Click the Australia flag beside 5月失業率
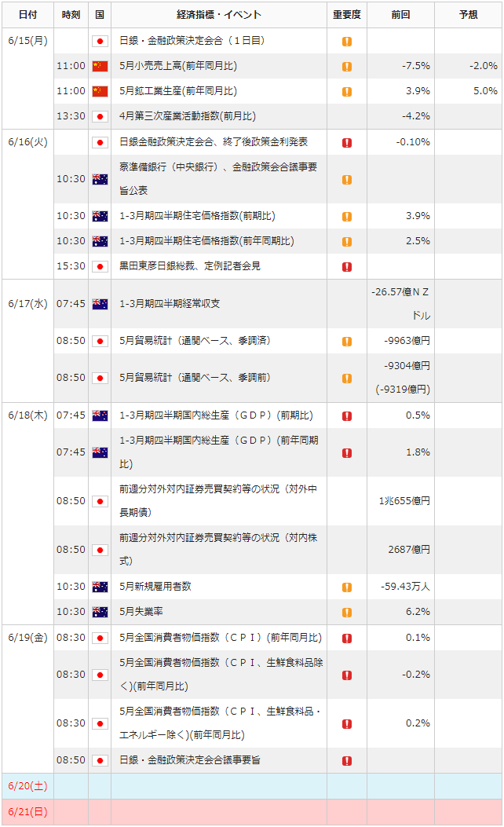 point(100,613)
